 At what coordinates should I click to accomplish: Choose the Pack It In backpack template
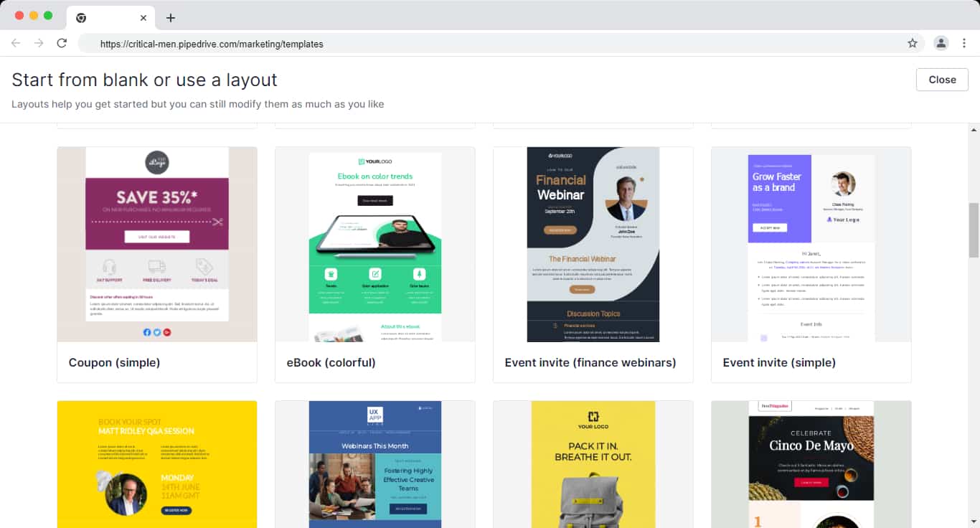tap(593, 464)
